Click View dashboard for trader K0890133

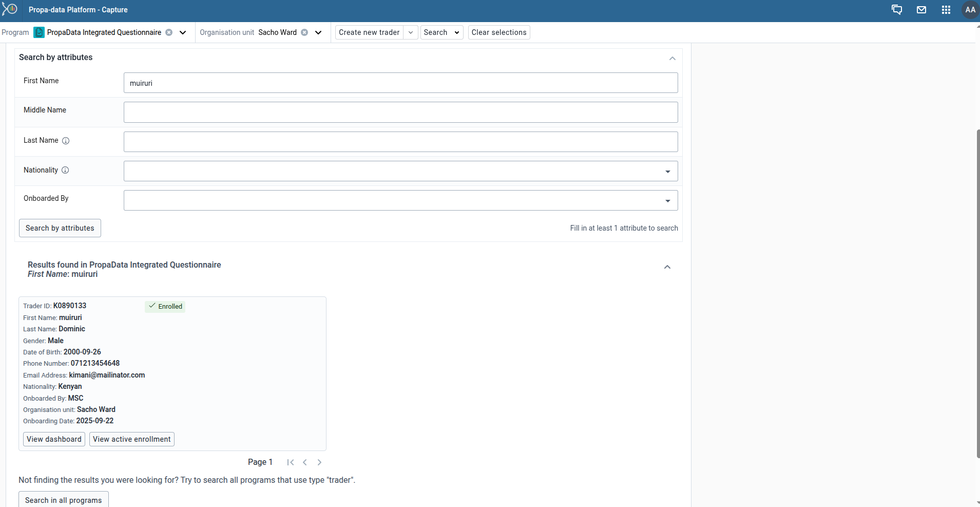click(x=54, y=439)
